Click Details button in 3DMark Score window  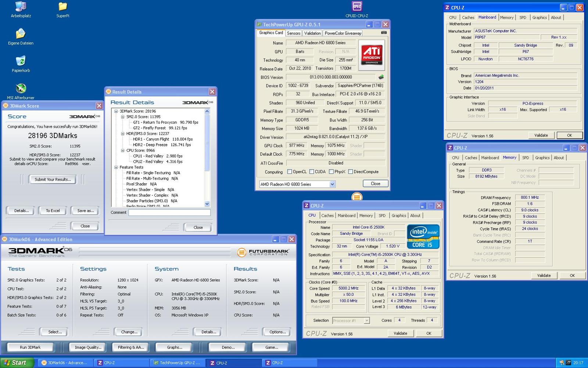(x=21, y=210)
